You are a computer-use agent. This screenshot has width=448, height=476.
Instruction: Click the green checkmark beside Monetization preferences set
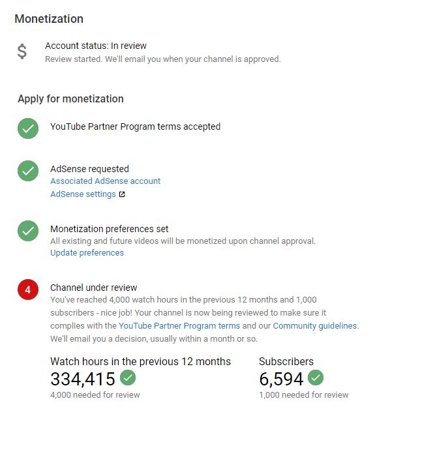(28, 231)
